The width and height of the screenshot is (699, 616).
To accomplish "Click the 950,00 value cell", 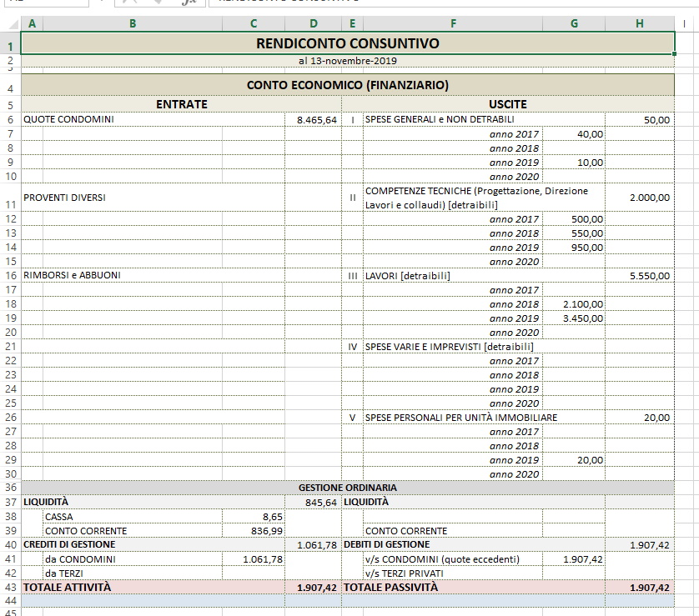I will coord(574,248).
